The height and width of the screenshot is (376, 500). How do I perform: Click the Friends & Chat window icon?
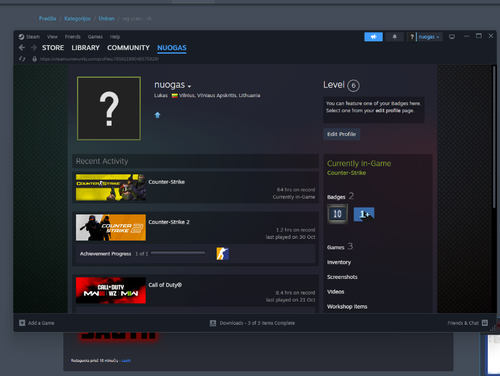[x=485, y=323]
